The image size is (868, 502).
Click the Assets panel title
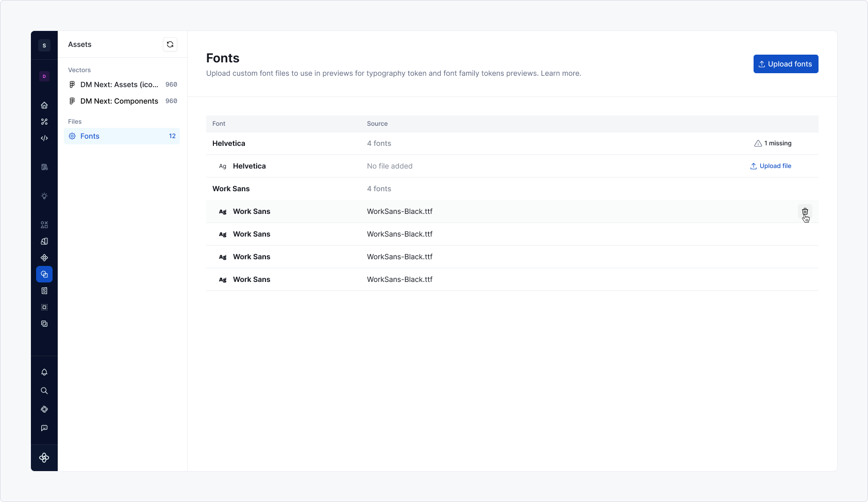[x=80, y=44]
